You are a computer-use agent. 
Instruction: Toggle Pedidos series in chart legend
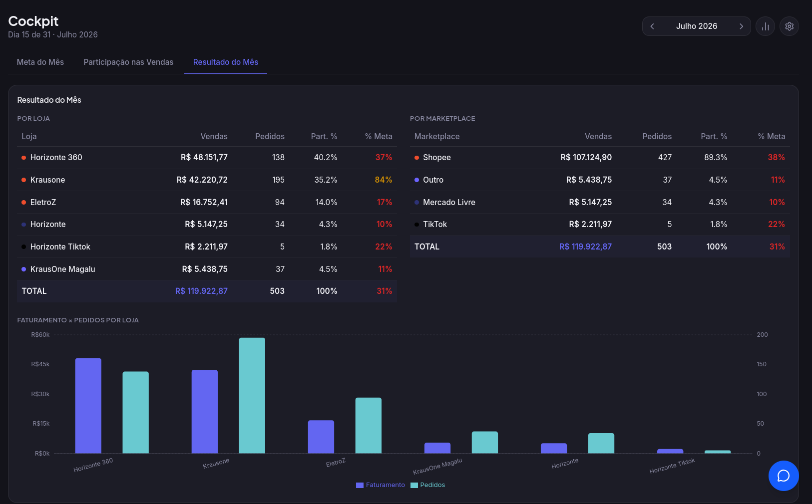[x=427, y=485]
